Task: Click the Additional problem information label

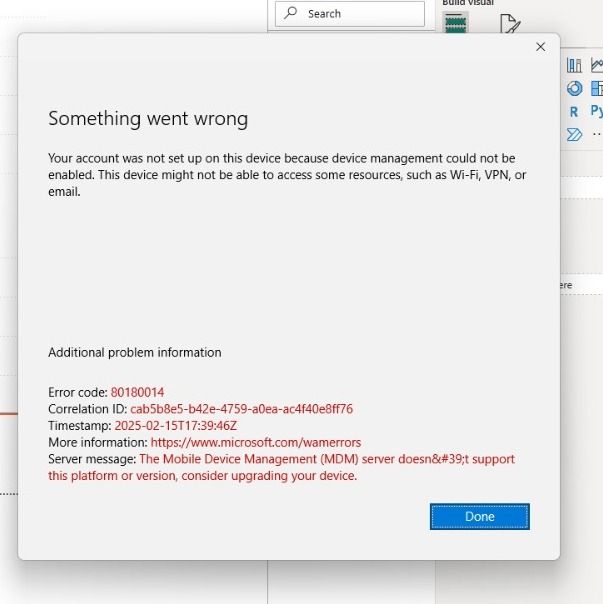Action: 135,352
